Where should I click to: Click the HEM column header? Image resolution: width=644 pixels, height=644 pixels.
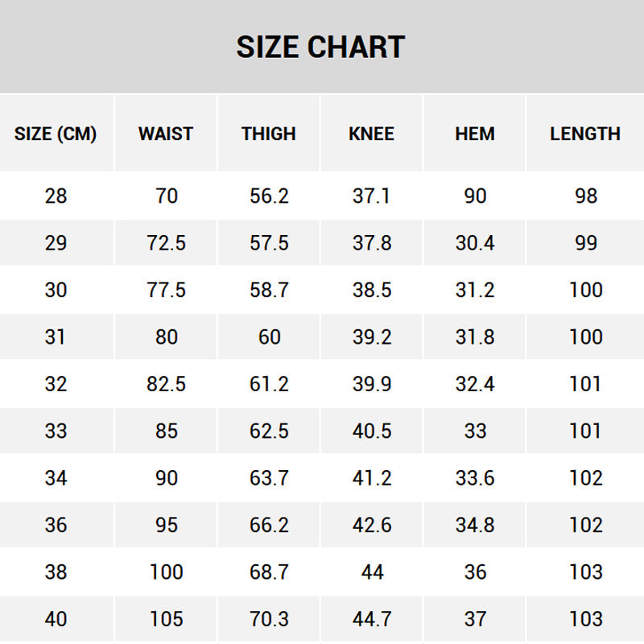coord(475,134)
